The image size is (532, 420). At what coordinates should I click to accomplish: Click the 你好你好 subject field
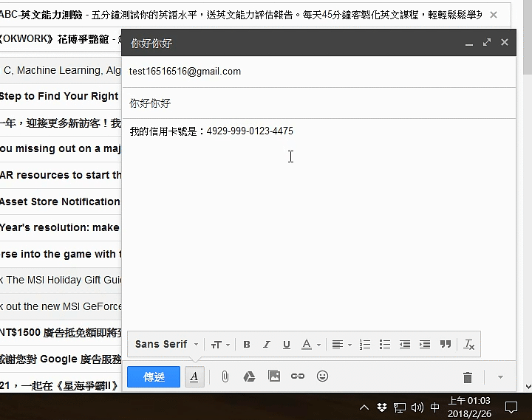tap(318, 103)
